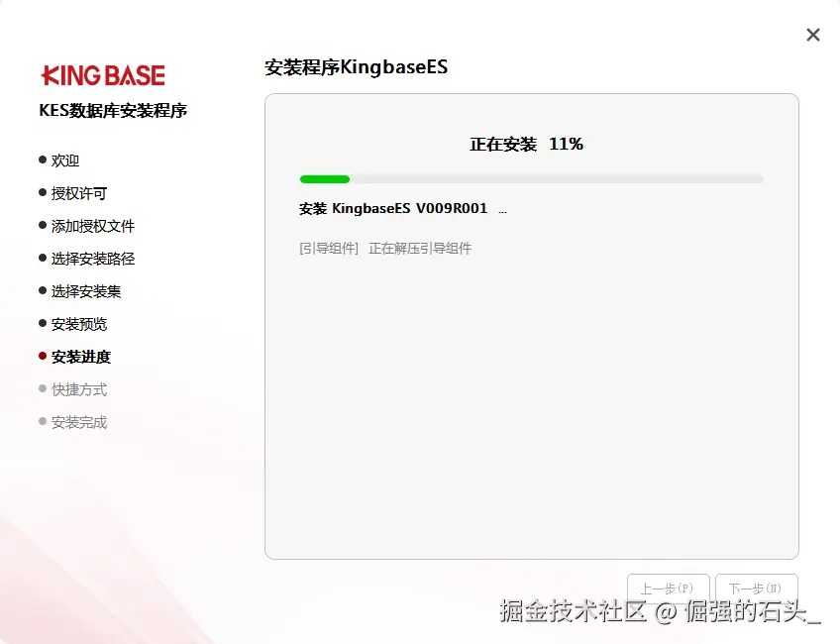This screenshot has width=840, height=644.
Task: Click the 安装程序KingbaseES heading
Action: click(356, 67)
